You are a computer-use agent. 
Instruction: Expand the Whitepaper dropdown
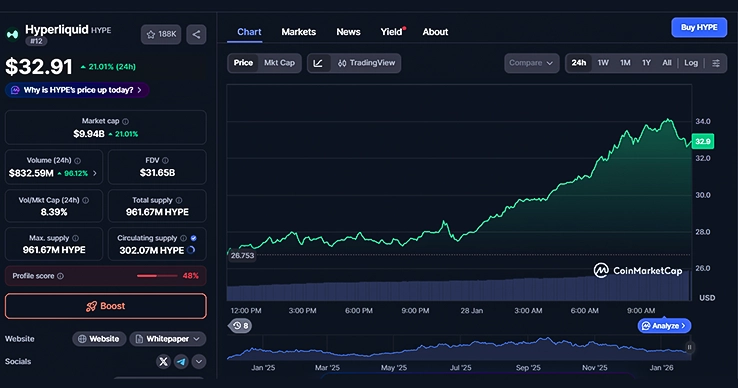click(x=168, y=339)
